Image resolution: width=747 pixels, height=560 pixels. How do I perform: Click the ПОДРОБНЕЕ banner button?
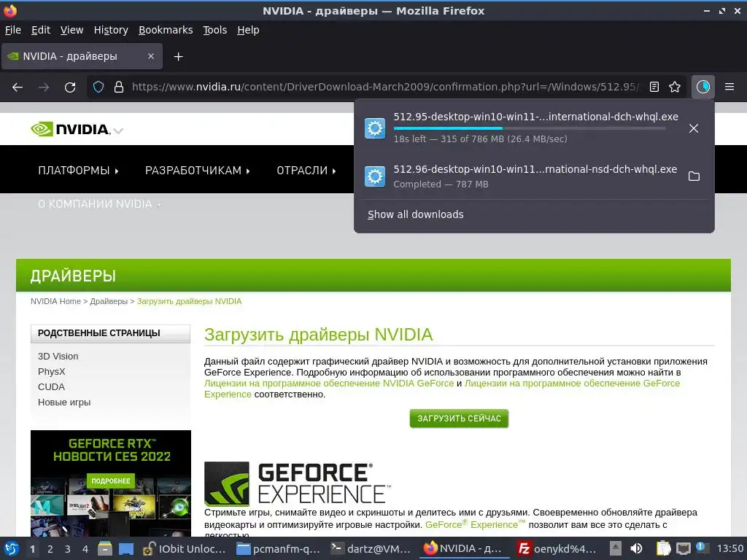(x=111, y=481)
